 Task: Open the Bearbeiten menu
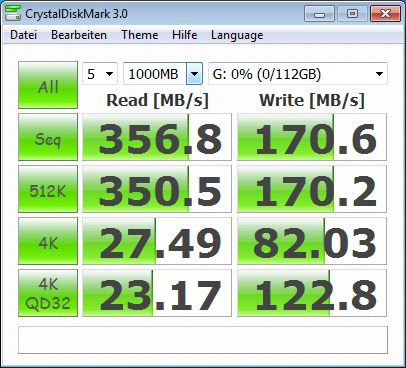pos(79,35)
